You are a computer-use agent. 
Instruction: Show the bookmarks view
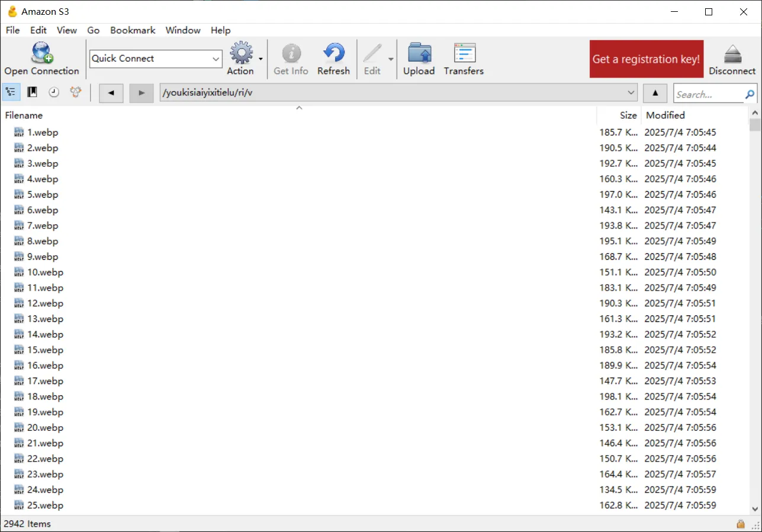click(x=33, y=92)
